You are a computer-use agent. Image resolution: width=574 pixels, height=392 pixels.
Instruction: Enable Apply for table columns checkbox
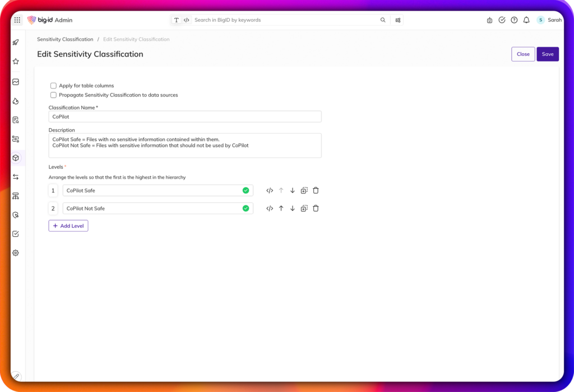coord(54,86)
